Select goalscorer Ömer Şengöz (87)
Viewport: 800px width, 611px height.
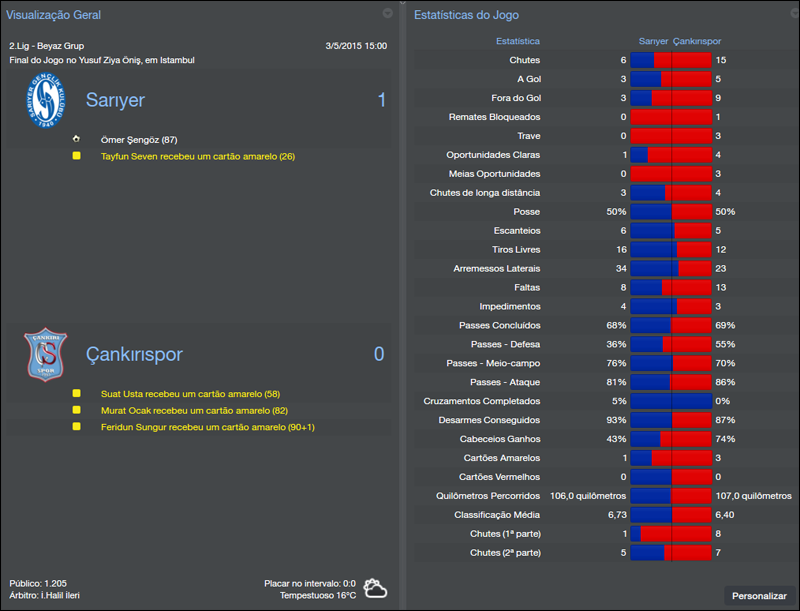click(x=139, y=140)
